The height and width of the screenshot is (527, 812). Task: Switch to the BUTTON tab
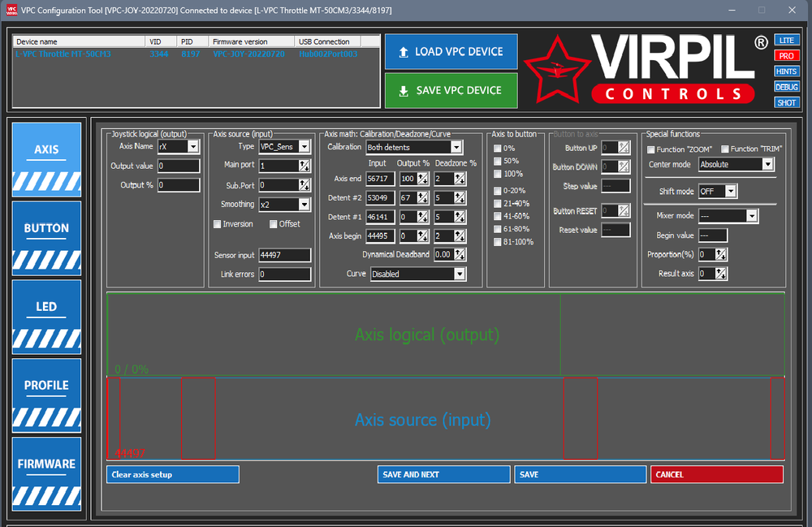46,238
